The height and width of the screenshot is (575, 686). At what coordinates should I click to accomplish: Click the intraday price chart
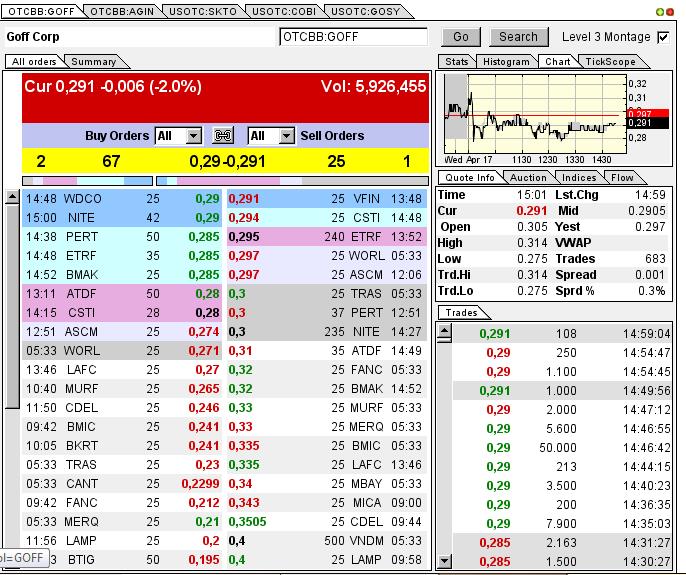(535, 114)
